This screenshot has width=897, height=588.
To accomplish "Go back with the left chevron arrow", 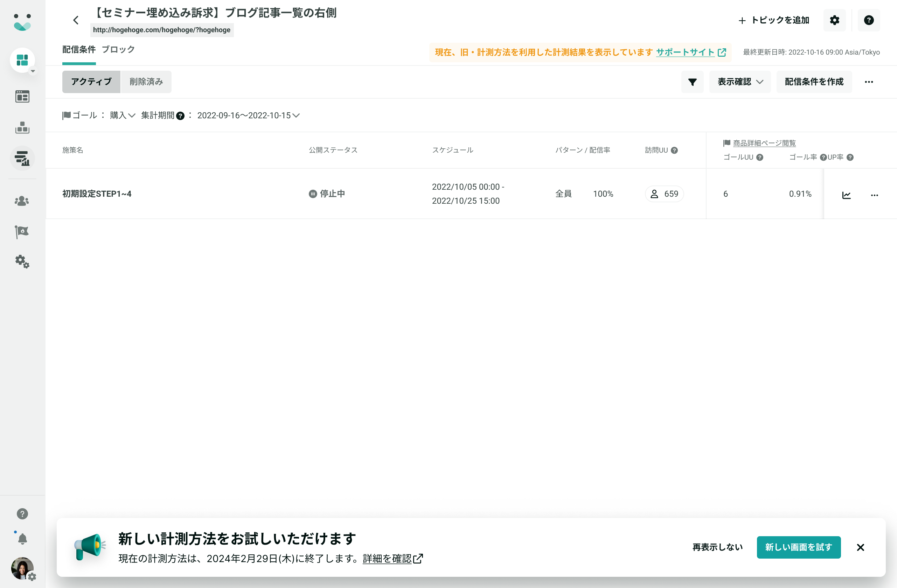I will 76,20.
